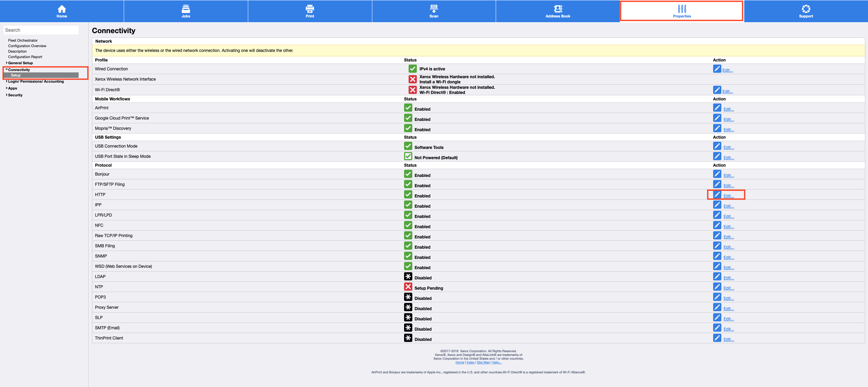868x387 pixels.
Task: Open the Scan icon tab
Action: 433,9
